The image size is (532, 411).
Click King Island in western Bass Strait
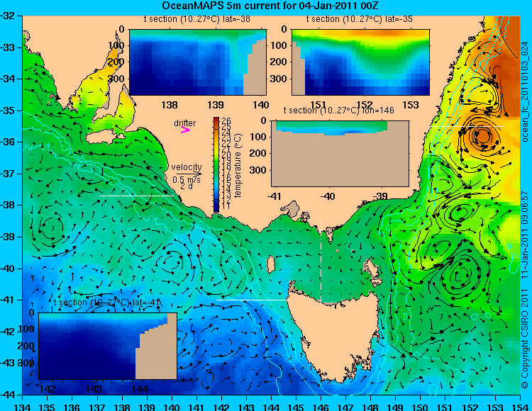click(270, 264)
